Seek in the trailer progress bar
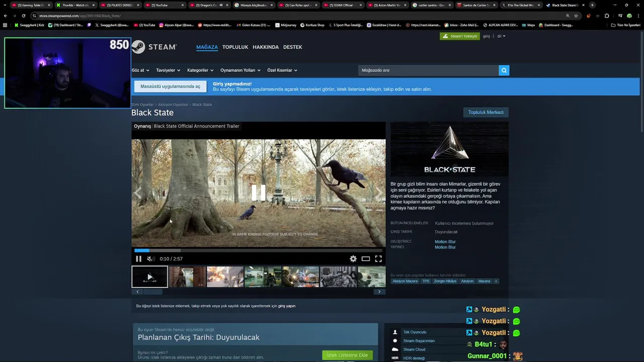This screenshot has height=362, width=644. (258, 250)
